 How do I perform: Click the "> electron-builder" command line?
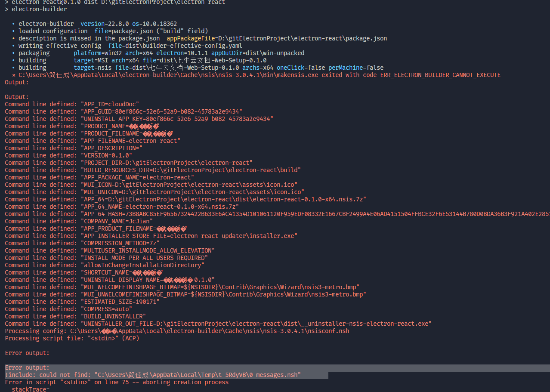tap(36, 9)
